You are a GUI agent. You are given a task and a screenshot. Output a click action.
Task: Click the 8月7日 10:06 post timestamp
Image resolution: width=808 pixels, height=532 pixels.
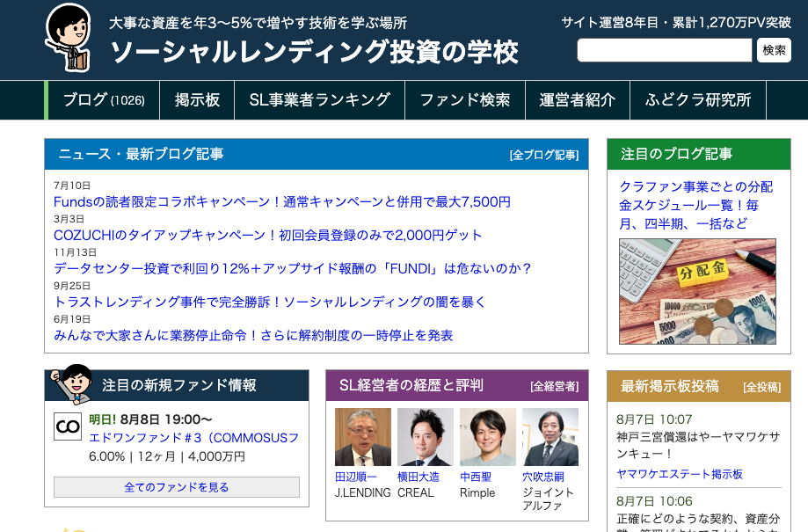click(x=654, y=501)
